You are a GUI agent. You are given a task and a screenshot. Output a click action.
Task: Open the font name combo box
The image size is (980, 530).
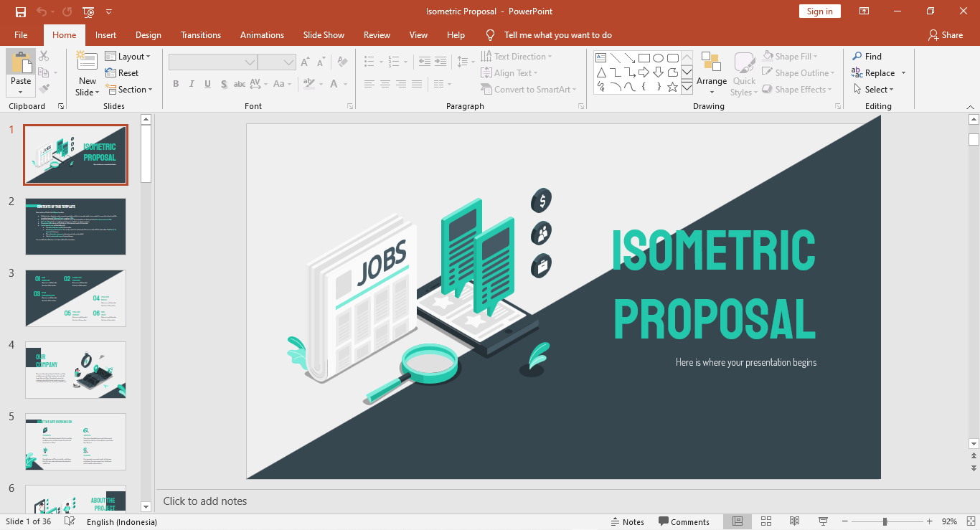click(213, 62)
